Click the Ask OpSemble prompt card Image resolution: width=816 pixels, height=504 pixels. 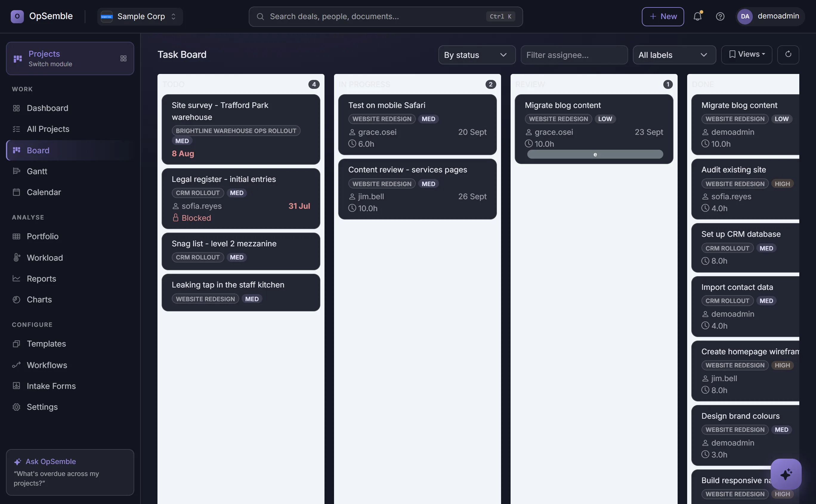tap(70, 472)
